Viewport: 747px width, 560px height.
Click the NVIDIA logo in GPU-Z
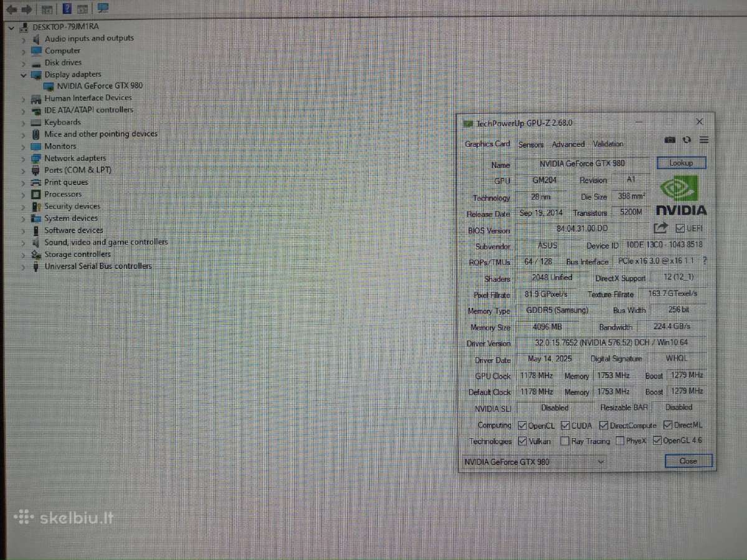[x=681, y=195]
